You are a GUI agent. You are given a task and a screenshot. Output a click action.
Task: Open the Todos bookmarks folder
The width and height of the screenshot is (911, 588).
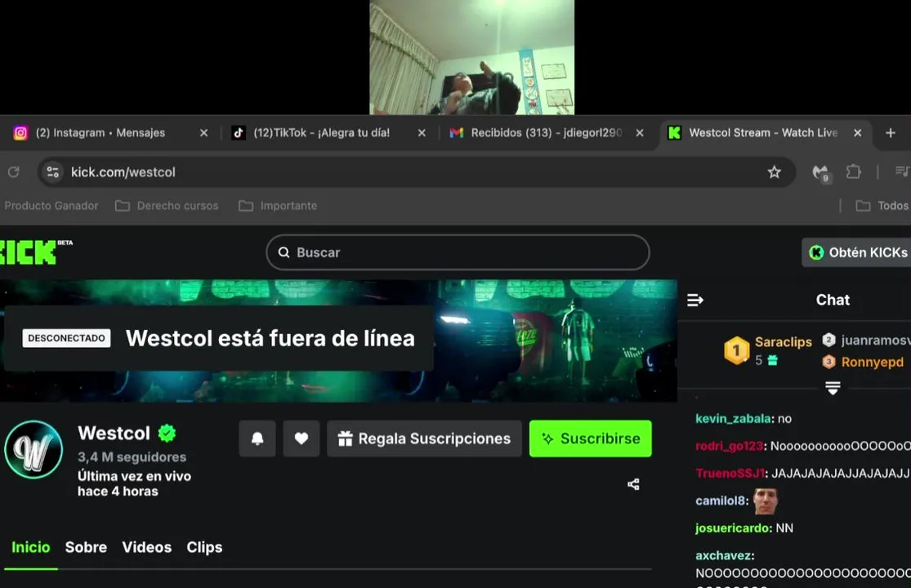point(882,206)
